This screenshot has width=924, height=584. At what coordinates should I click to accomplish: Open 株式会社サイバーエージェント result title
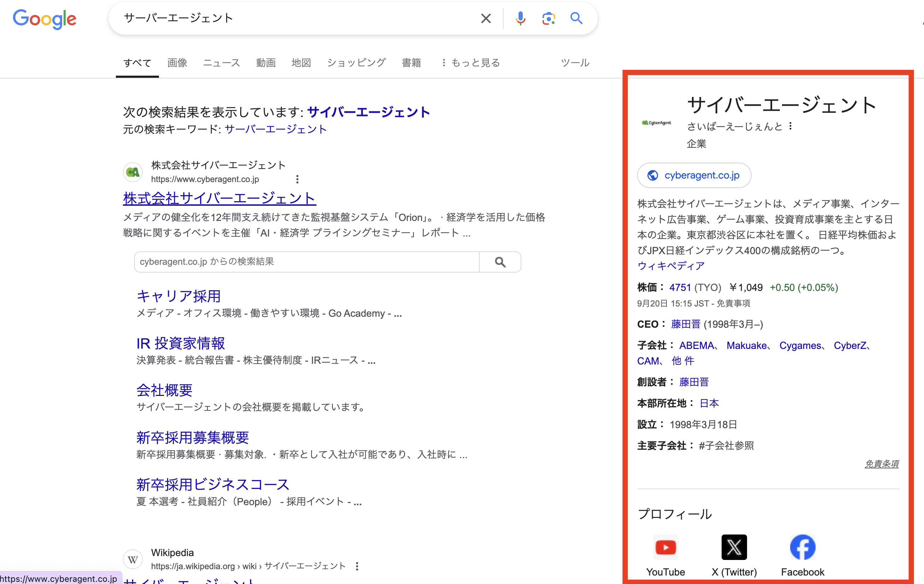(x=219, y=199)
